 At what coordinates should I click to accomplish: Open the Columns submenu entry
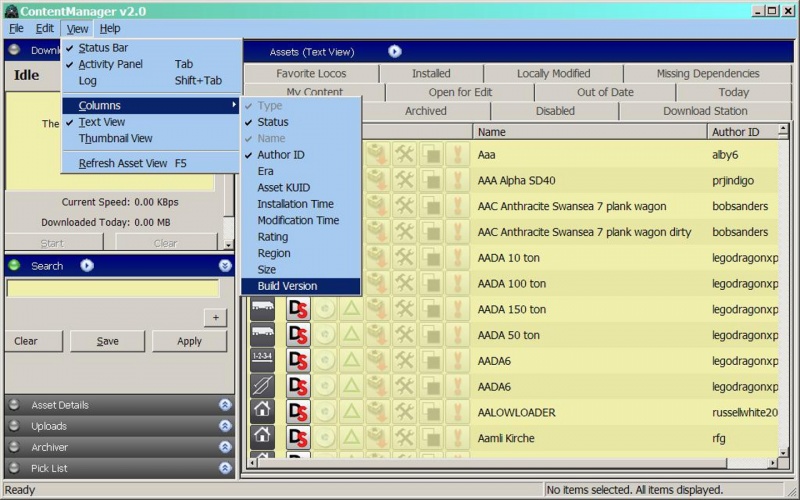(x=151, y=106)
